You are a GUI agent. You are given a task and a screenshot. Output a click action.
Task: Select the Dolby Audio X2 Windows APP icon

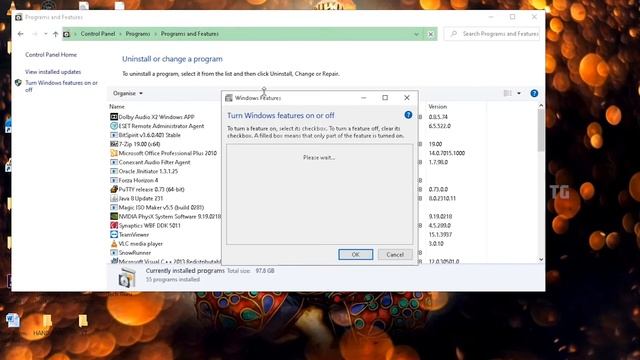(x=114, y=117)
